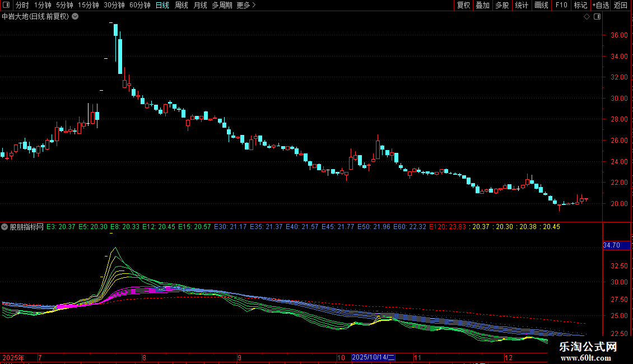Viewport: 633px width, 364px height.
Task: Open the 股朋指标网 indicator dropdown
Action: tap(4, 227)
